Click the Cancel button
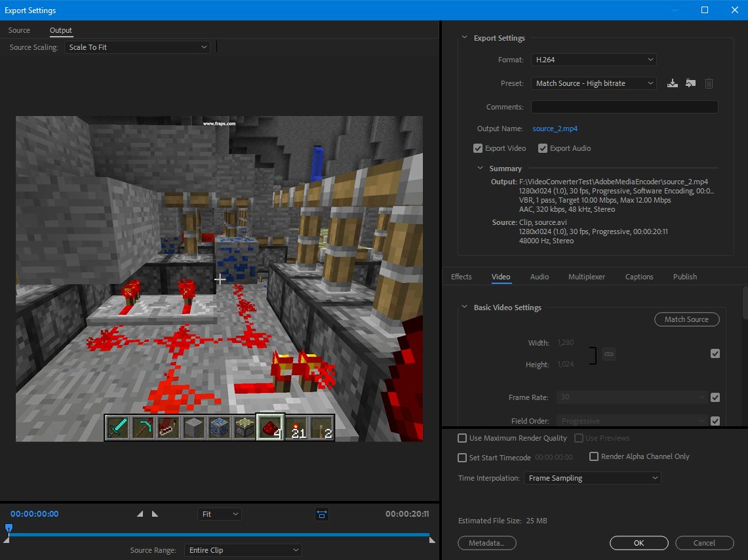The height and width of the screenshot is (560, 748). [x=704, y=543]
